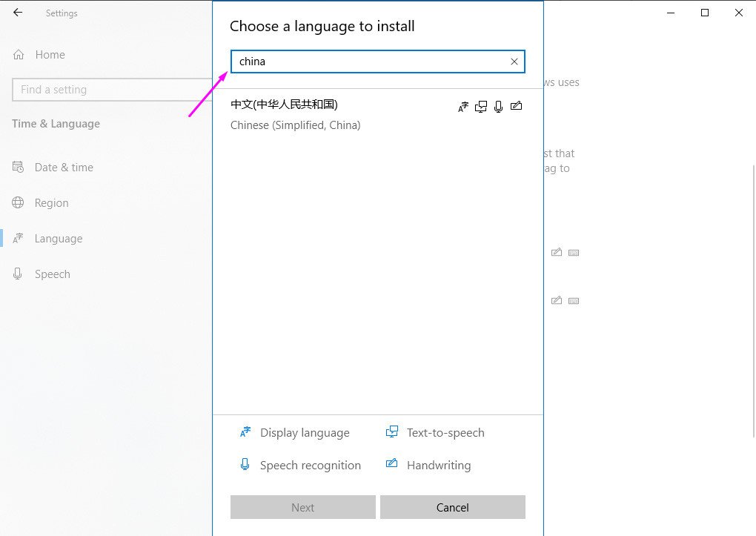Click the Handwriting legend icon at dialog bottom
This screenshot has width=756, height=536.
(391, 465)
